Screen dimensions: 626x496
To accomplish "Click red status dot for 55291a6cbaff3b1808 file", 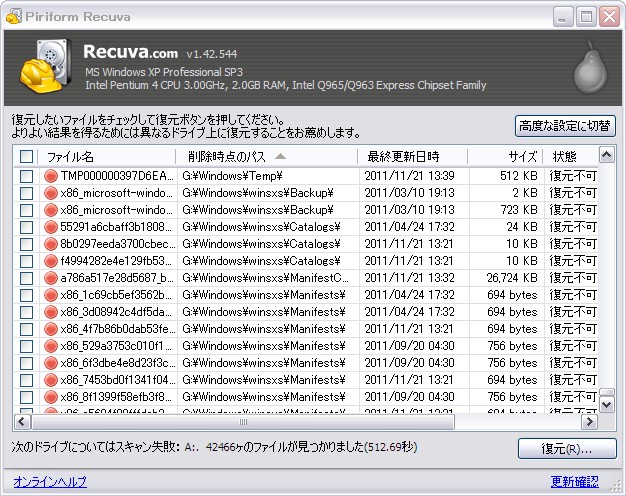I will (51, 227).
